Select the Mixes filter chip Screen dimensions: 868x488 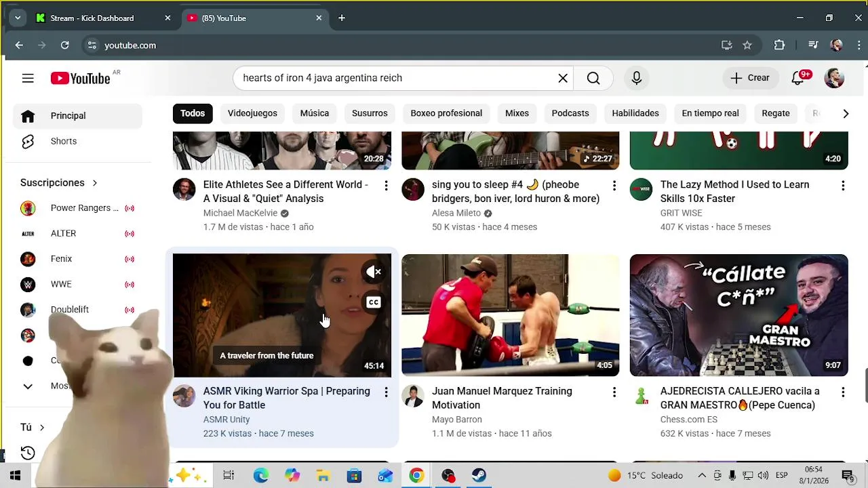517,113
